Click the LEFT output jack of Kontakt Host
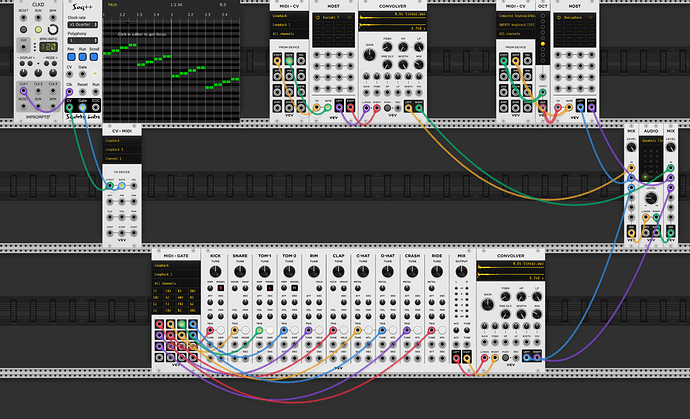The width and height of the screenshot is (690, 419). (339, 107)
